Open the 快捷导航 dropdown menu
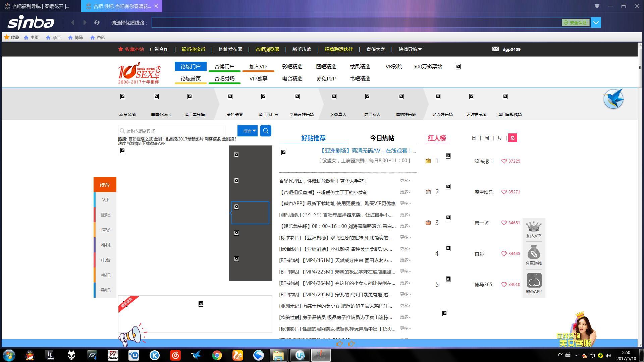Viewport: 644px width, 362px height. pyautogui.click(x=409, y=49)
